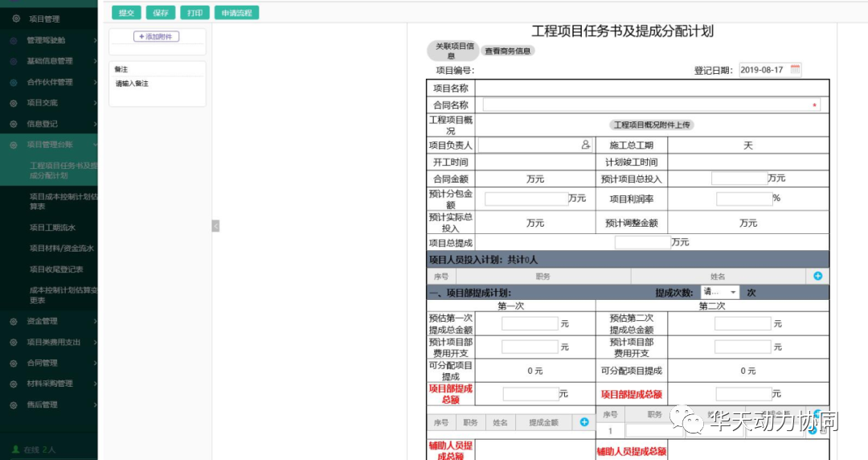Open the 提成次数 dropdown
The height and width of the screenshot is (460, 868).
coord(719,292)
